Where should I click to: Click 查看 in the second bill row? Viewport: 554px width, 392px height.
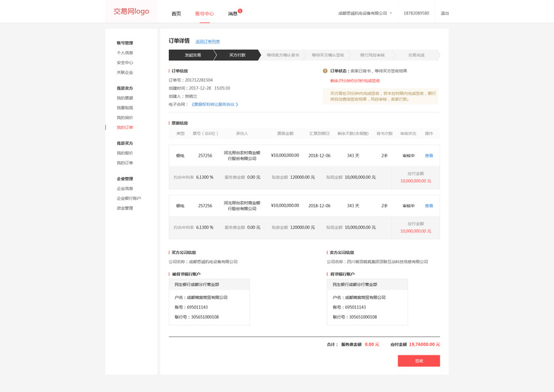point(428,206)
